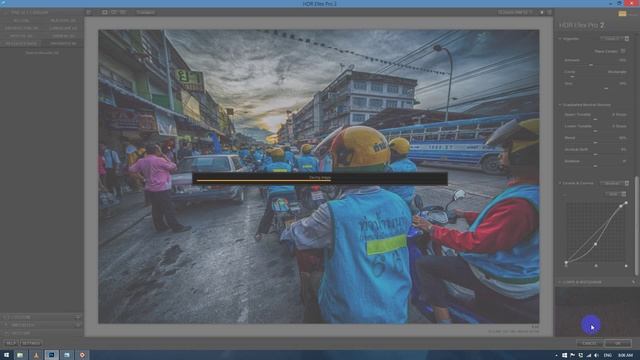640x360 pixels.
Task: Open File Explorer from the taskbar
Action: (20, 355)
